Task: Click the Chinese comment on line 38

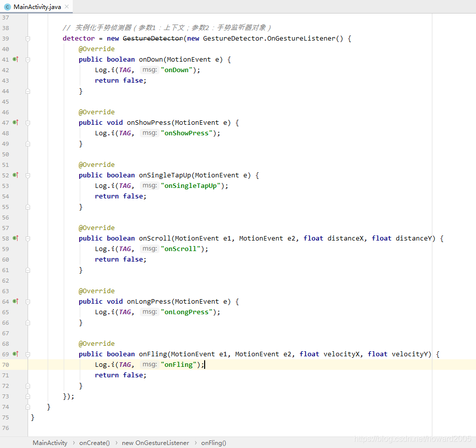Action: 167,28
